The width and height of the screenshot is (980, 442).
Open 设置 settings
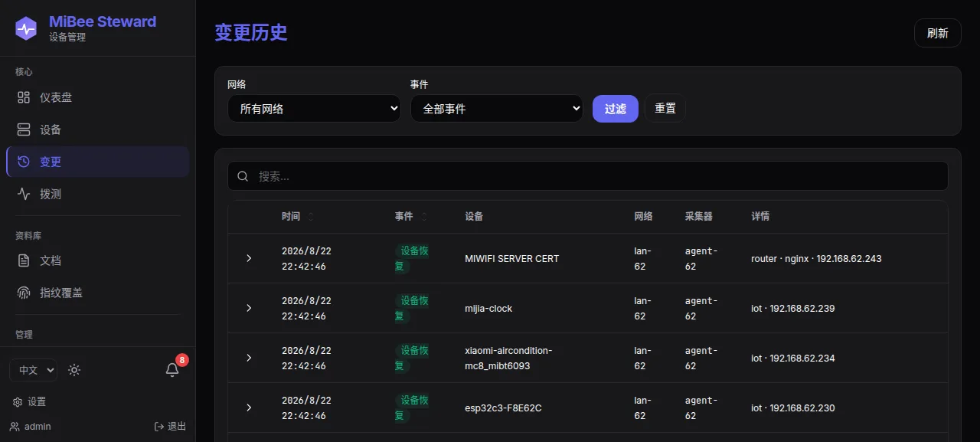30,401
